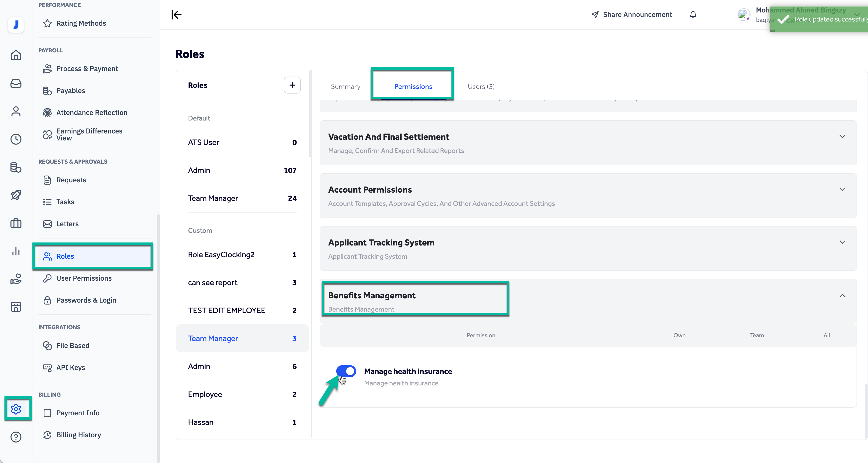
Task: Click the Letters icon in sidebar
Action: click(47, 224)
